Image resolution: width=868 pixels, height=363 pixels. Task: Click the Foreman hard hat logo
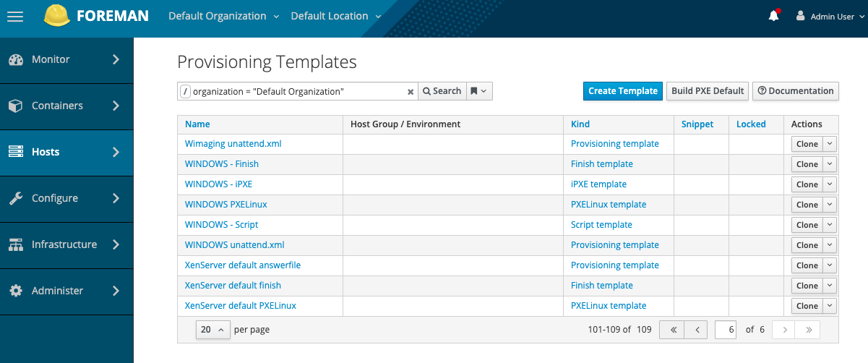click(x=57, y=15)
